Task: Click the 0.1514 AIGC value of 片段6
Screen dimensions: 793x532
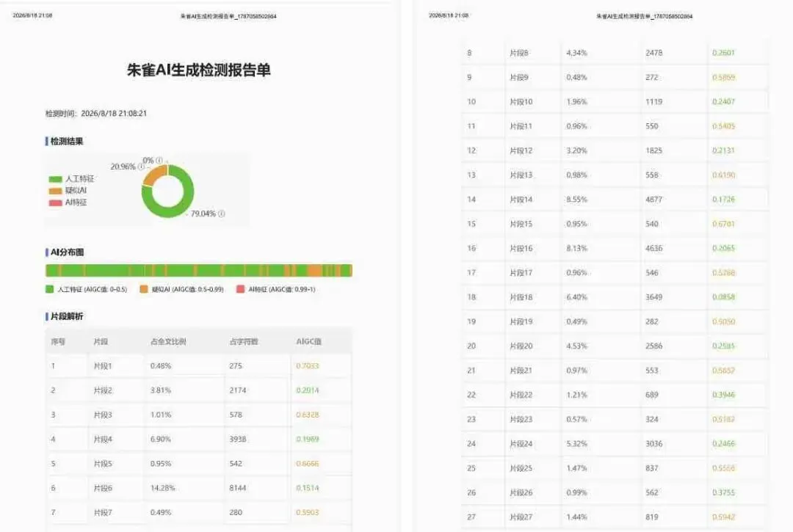Action: click(x=308, y=488)
